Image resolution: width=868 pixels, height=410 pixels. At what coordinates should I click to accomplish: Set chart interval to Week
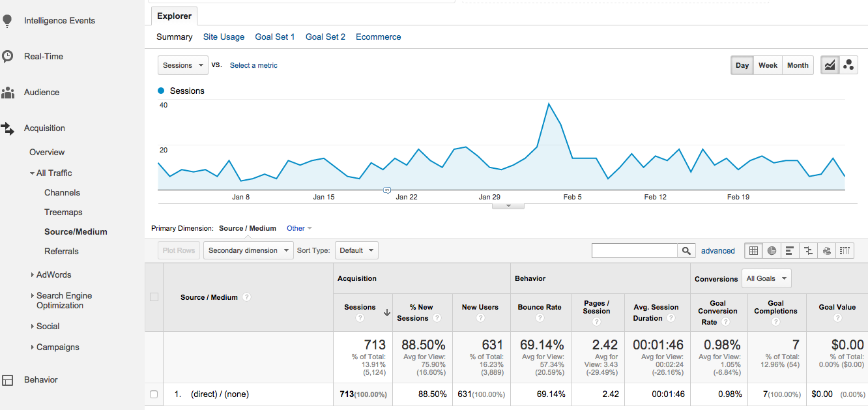pyautogui.click(x=768, y=65)
